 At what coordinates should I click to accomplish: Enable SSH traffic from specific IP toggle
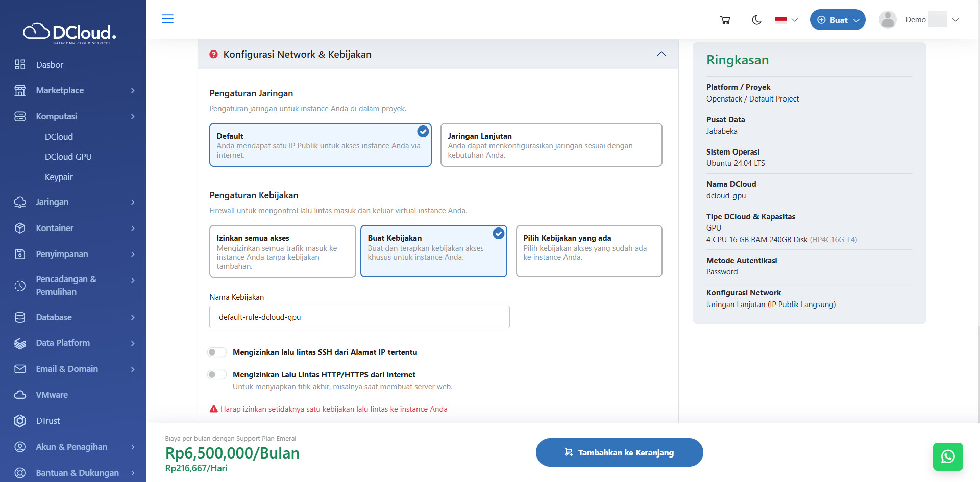pyautogui.click(x=217, y=352)
